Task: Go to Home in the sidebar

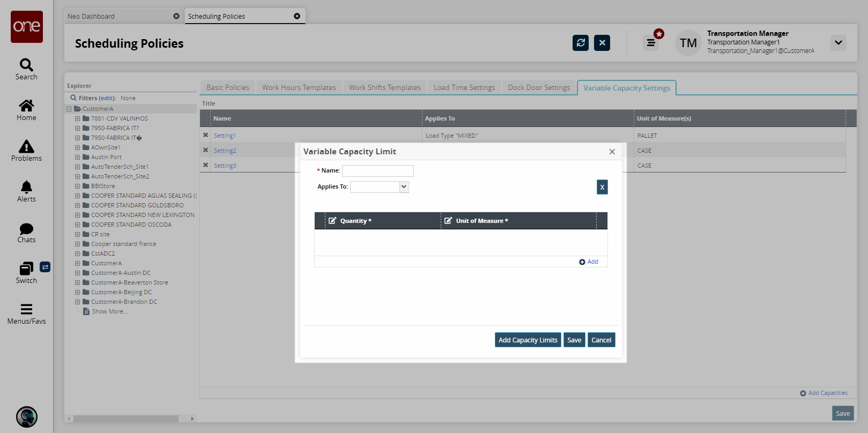Action: 26,106
